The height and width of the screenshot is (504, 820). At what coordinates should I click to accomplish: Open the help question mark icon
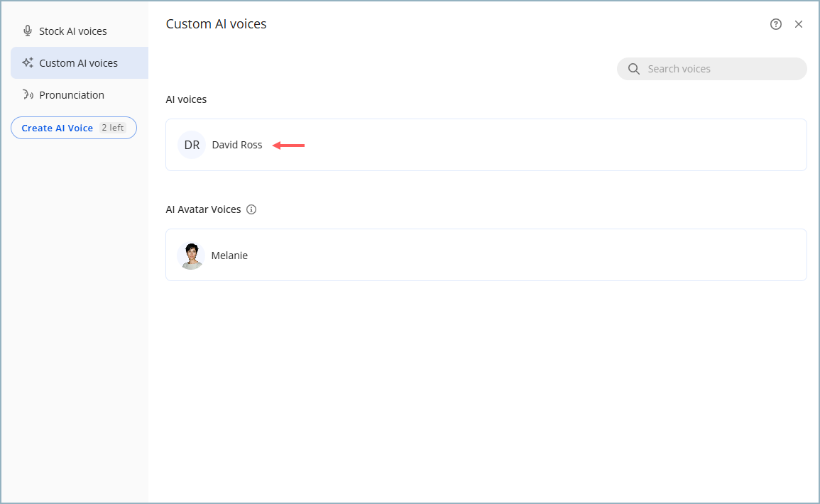click(x=776, y=23)
